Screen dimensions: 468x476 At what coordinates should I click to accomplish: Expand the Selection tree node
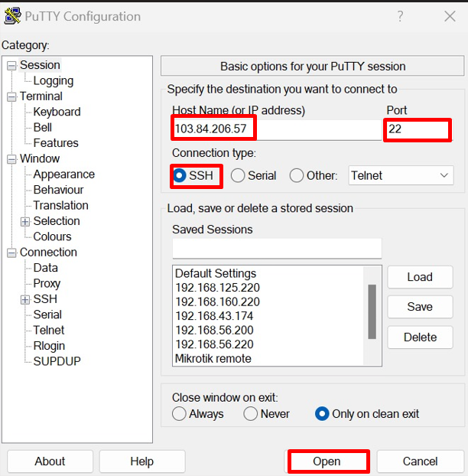point(25,222)
